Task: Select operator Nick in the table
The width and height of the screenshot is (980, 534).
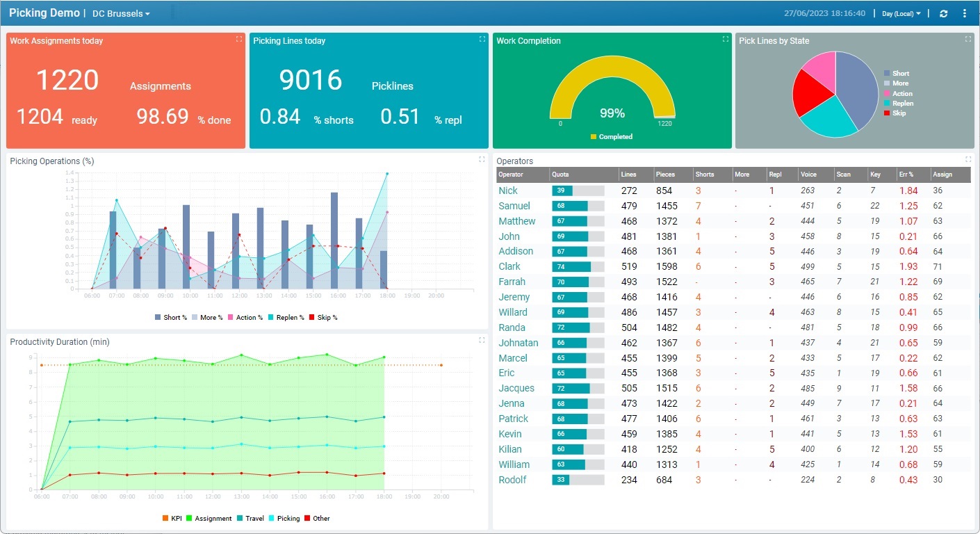Action: click(x=508, y=190)
